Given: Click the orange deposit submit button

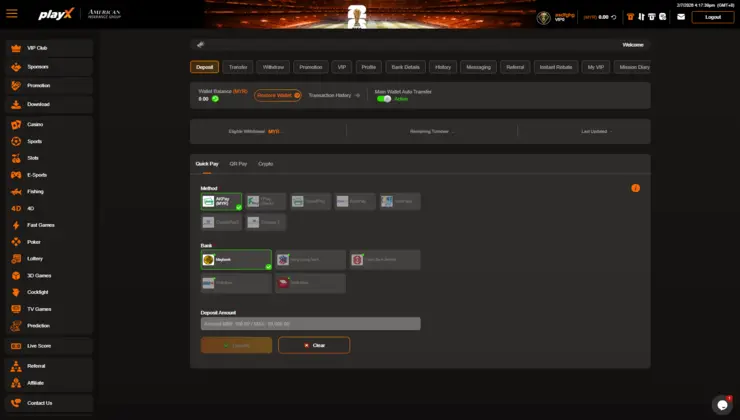Looking at the screenshot, I should coord(236,345).
